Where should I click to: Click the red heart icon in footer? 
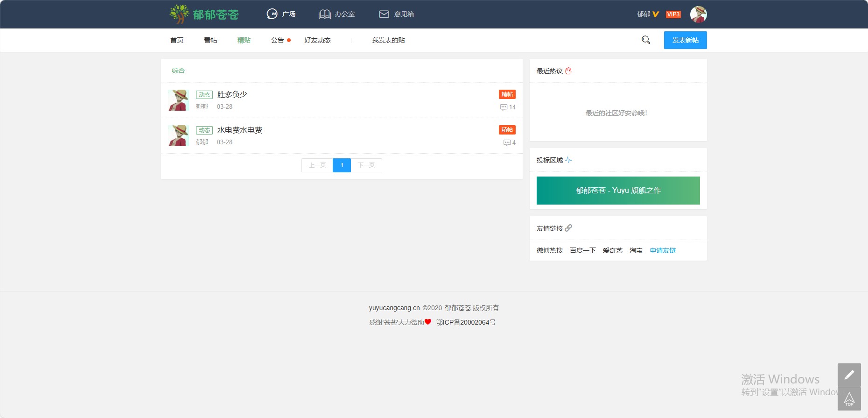[x=428, y=322]
